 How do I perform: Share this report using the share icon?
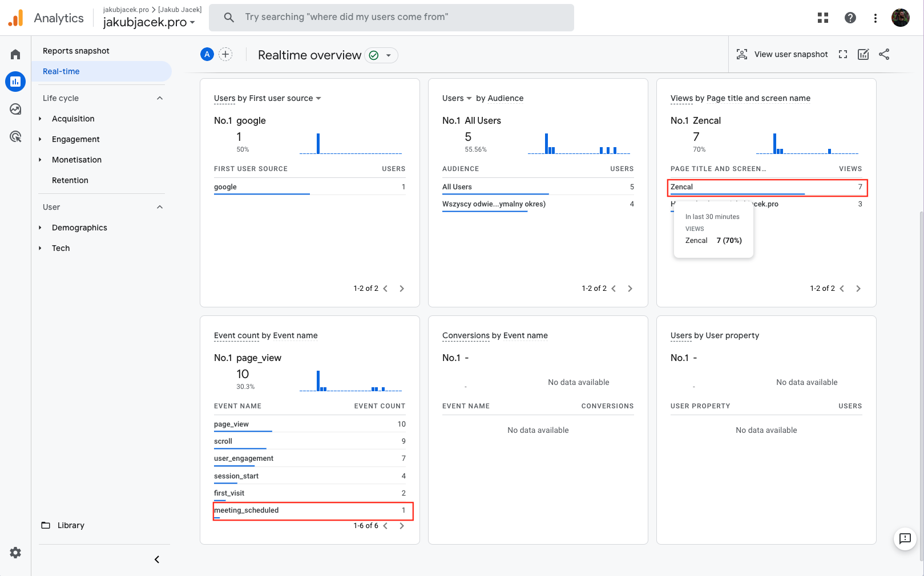click(x=884, y=54)
